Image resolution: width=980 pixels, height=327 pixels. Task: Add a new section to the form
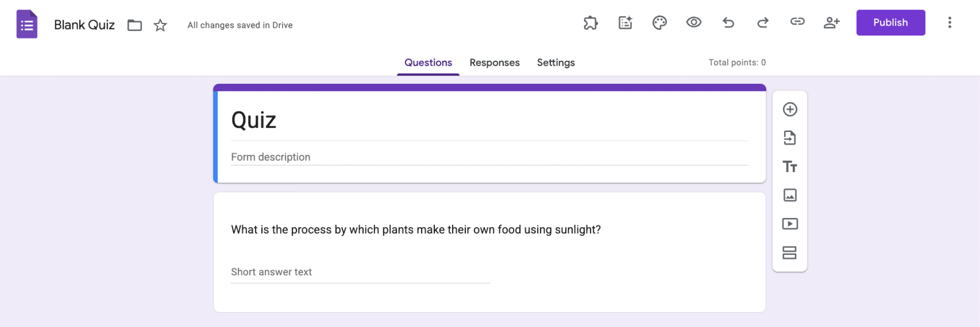(790, 253)
